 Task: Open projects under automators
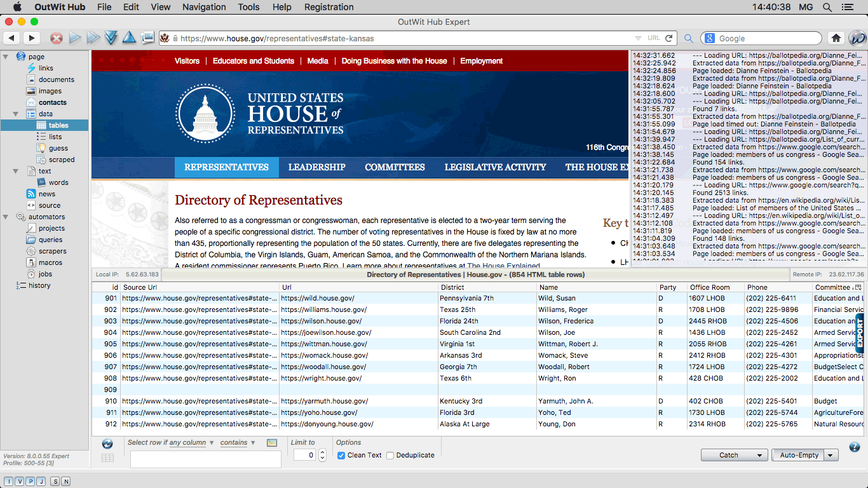click(51, 228)
